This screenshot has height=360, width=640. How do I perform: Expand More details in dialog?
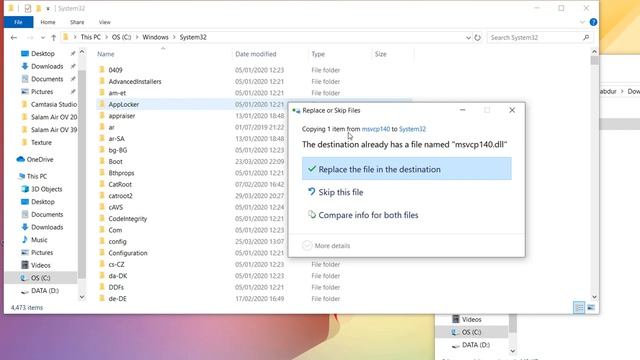[326, 246]
